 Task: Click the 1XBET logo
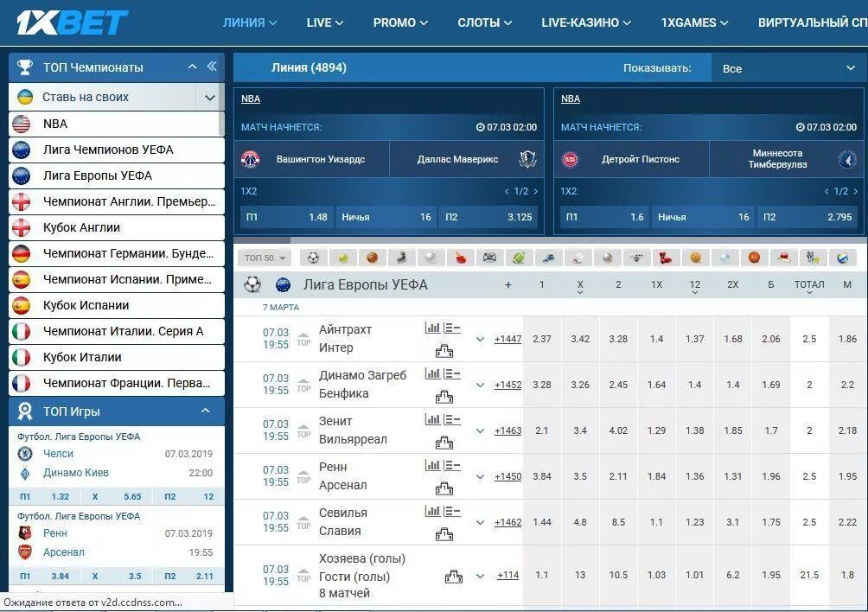pyautogui.click(x=72, y=22)
